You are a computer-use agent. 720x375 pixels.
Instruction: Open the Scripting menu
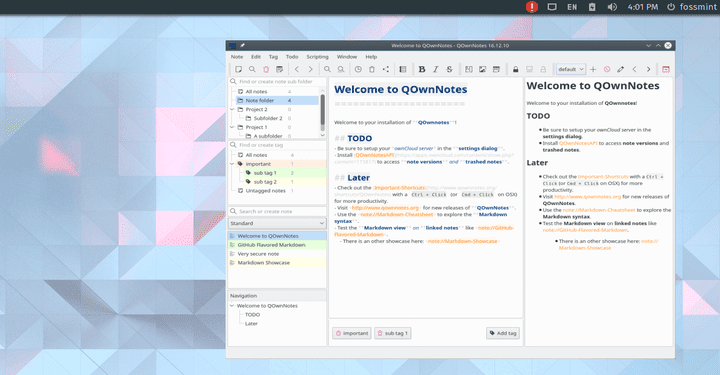317,57
